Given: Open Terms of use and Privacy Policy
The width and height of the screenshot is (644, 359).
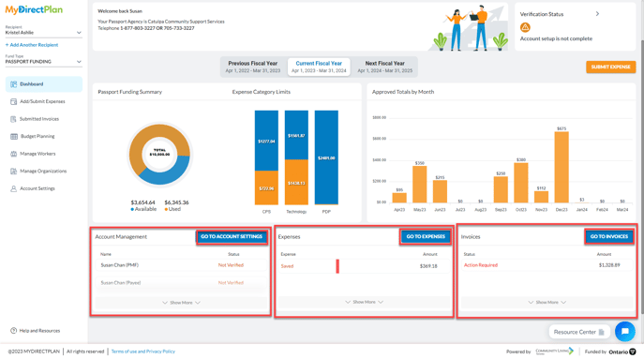Looking at the screenshot, I should pos(142,352).
